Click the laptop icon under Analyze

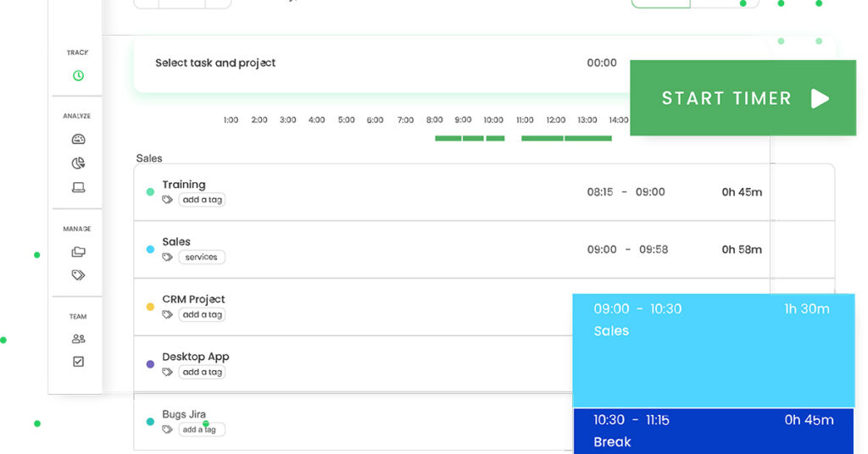click(x=78, y=187)
